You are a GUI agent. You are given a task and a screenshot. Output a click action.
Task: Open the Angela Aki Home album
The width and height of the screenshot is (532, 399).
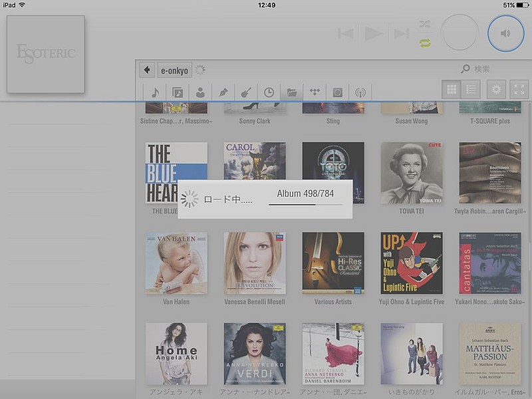(176, 354)
